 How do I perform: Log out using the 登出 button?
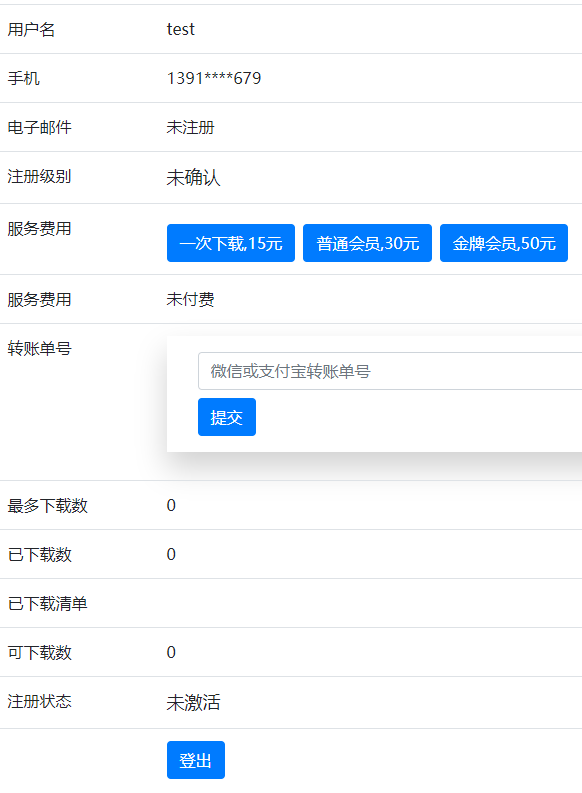(x=196, y=760)
